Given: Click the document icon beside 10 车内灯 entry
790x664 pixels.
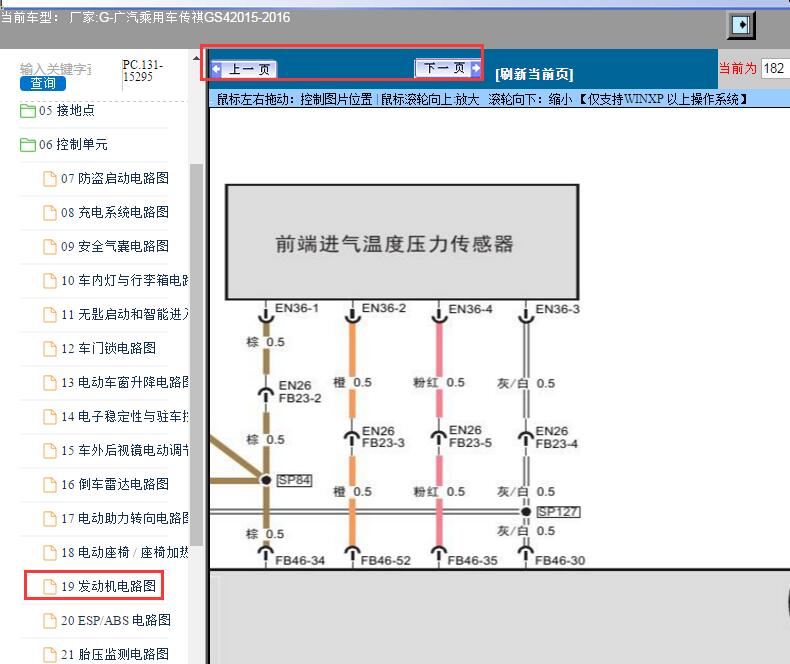Looking at the screenshot, I should click(x=49, y=281).
